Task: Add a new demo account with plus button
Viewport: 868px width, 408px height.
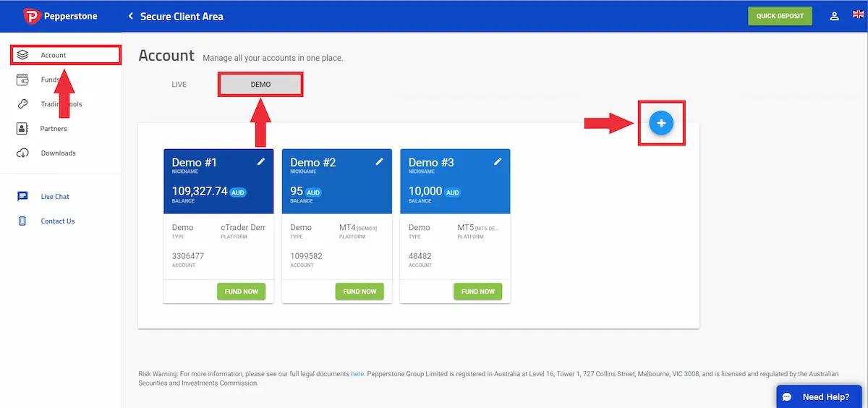Action: (661, 124)
